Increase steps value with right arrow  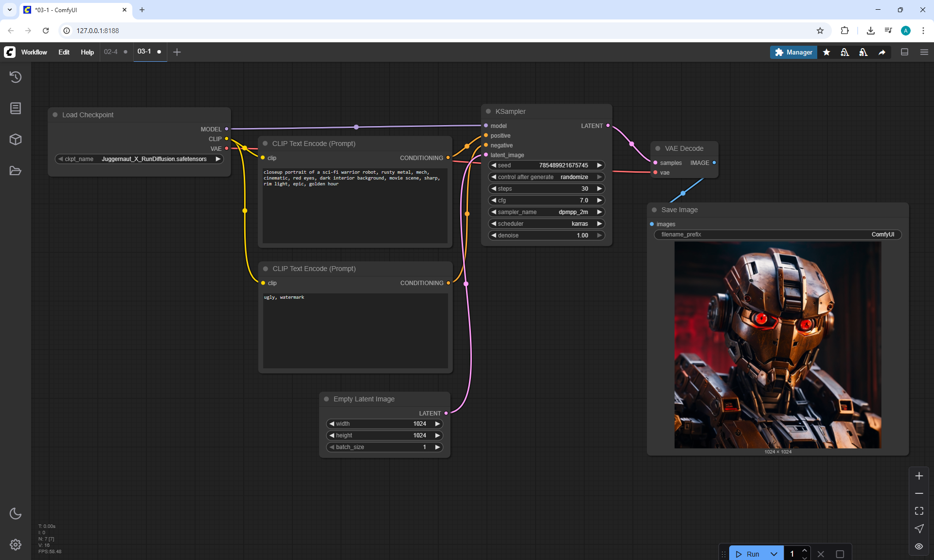[x=599, y=189]
